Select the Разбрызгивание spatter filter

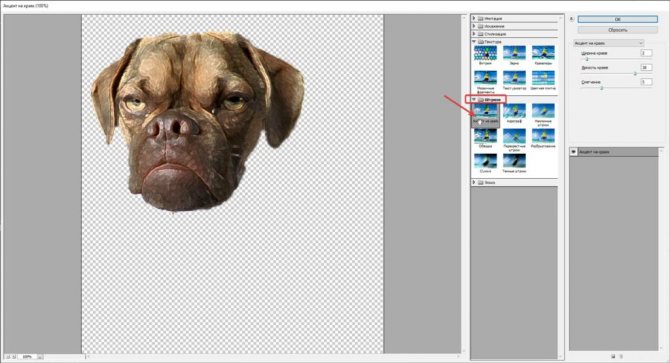click(543, 136)
